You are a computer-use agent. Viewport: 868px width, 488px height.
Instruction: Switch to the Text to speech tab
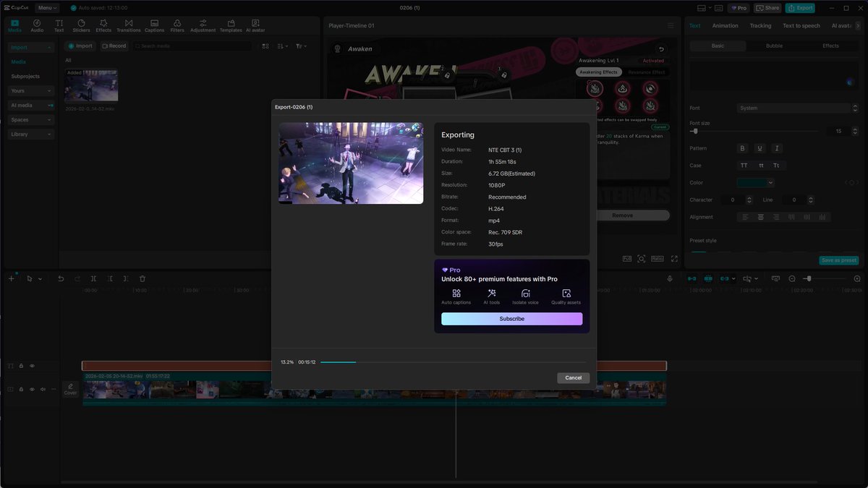[801, 25]
